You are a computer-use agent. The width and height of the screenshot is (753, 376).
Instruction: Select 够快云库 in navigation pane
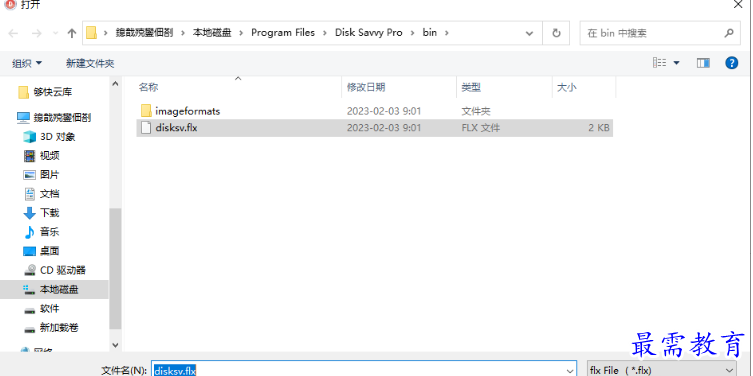click(x=53, y=92)
